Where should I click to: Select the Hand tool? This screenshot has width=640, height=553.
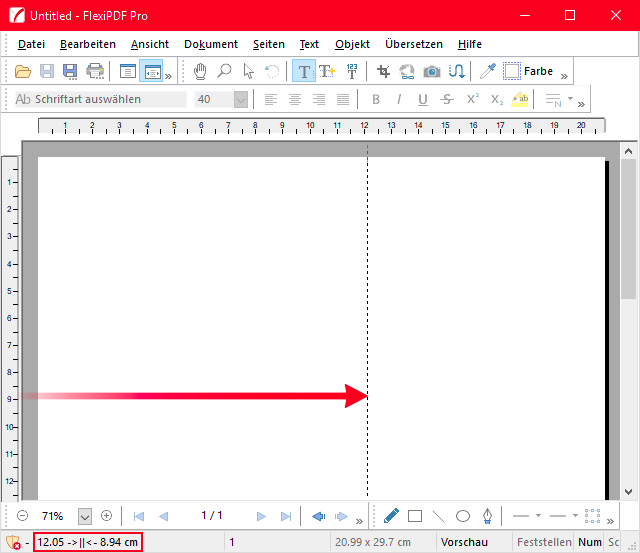coord(200,71)
